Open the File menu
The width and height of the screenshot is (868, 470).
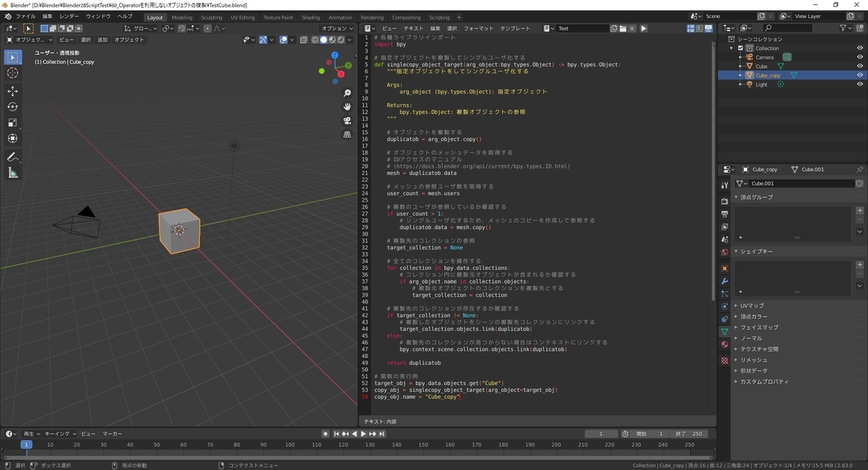pyautogui.click(x=25, y=16)
